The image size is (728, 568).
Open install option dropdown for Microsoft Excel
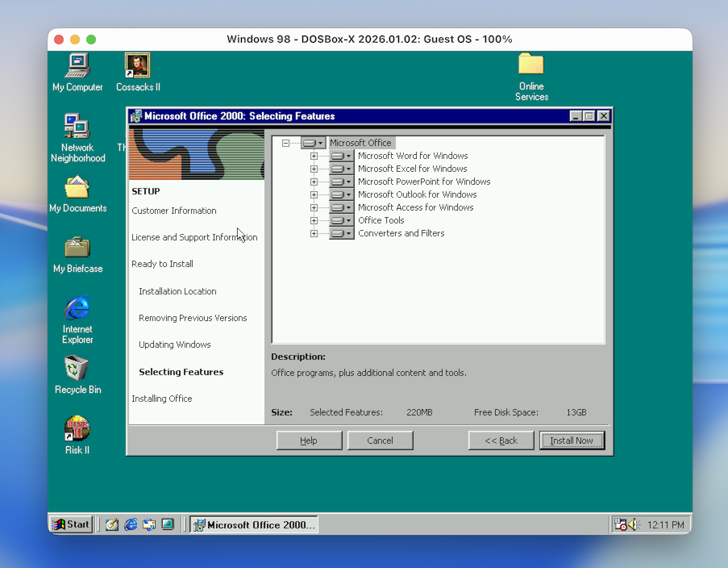tap(341, 169)
